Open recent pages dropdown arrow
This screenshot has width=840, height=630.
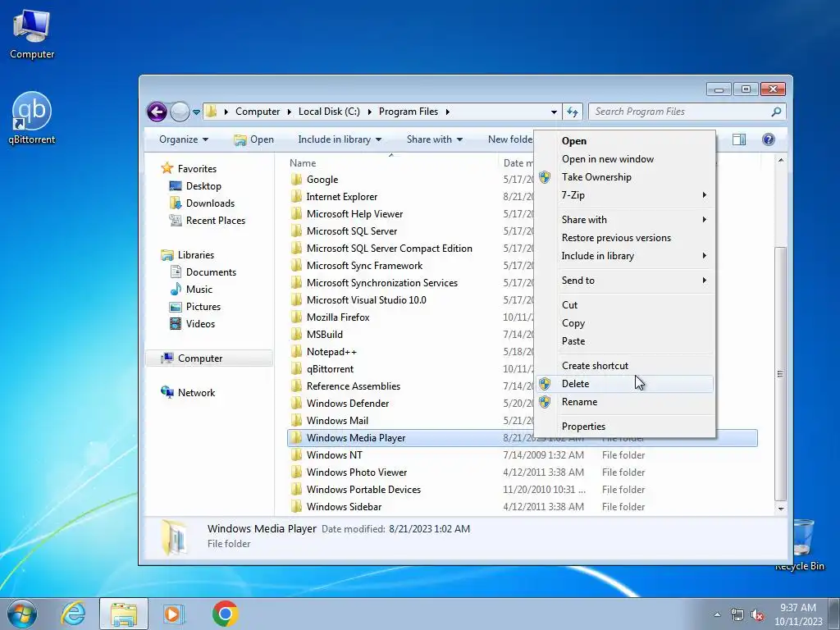(x=196, y=112)
